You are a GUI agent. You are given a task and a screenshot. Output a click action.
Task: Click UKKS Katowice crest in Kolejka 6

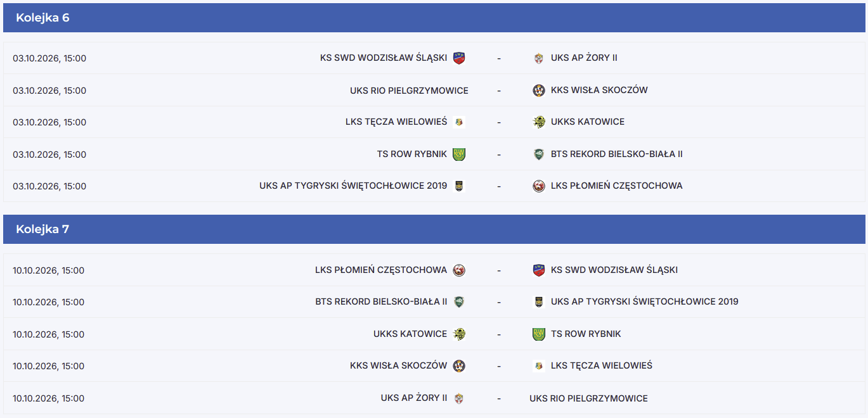pos(539,122)
